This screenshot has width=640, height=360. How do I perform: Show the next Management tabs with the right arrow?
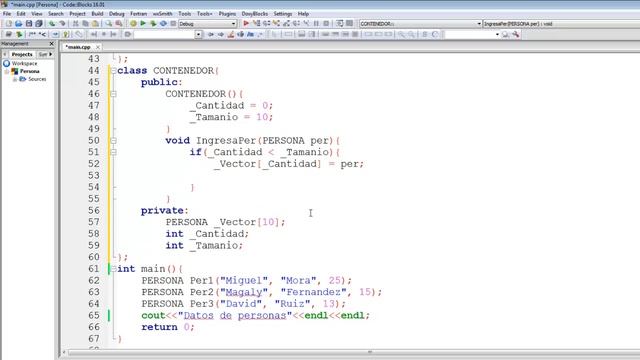(51, 54)
